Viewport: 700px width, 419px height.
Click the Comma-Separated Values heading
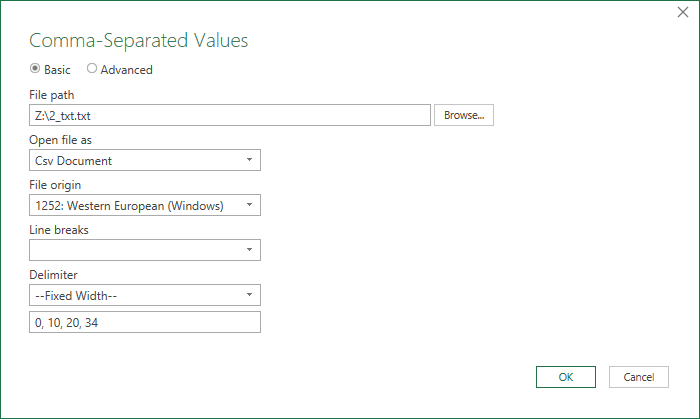click(x=138, y=41)
